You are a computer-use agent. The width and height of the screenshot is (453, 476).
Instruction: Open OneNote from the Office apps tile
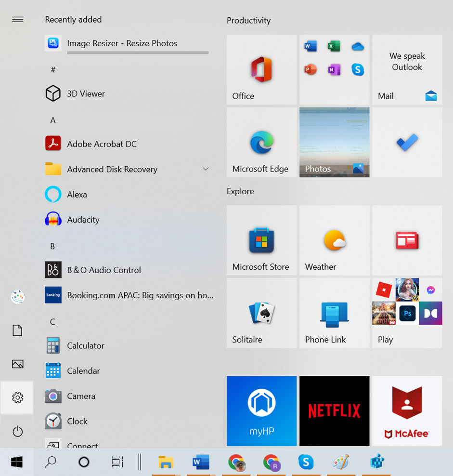[x=334, y=69]
